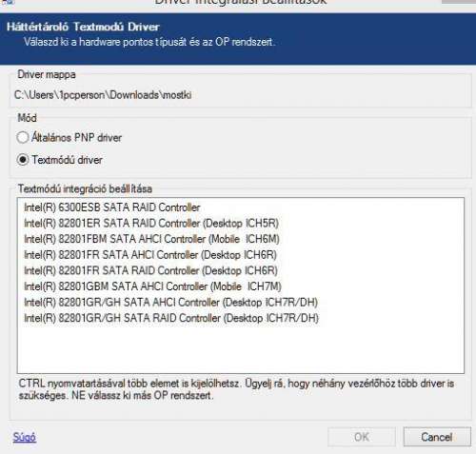The height and width of the screenshot is (454, 476).
Task: Click the Textmódú driver label text
Action: coord(67,160)
